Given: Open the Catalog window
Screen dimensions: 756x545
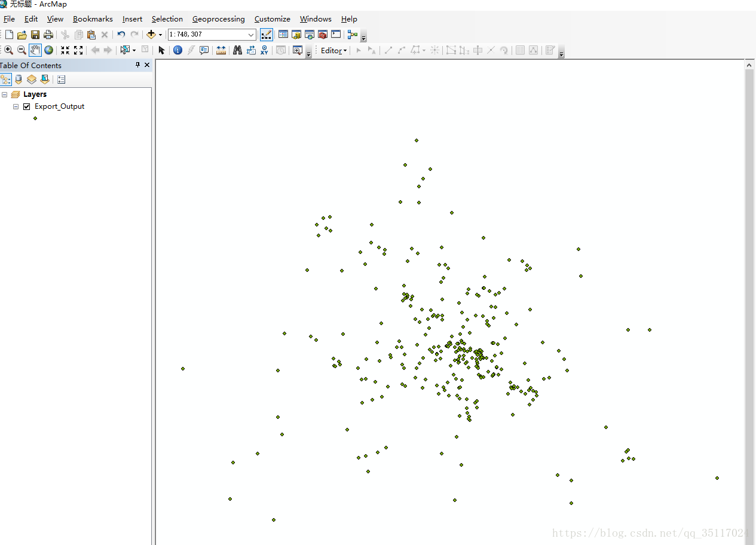Looking at the screenshot, I should pyautogui.click(x=296, y=35).
